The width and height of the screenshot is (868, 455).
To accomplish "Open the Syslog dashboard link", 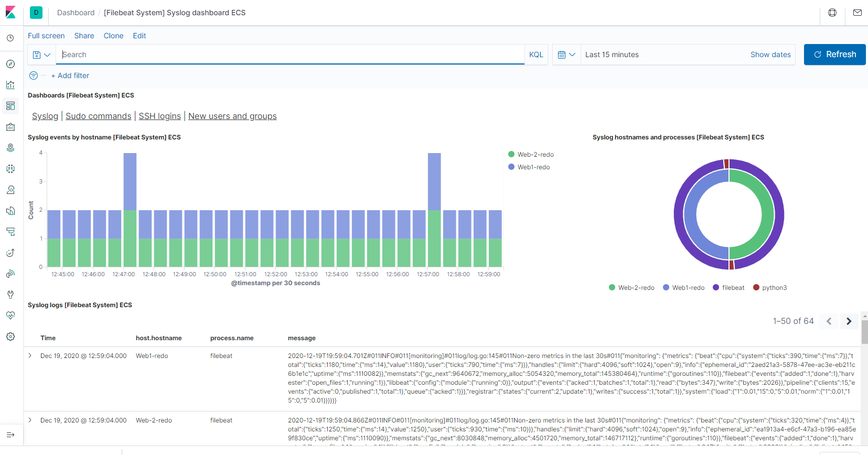I will click(45, 116).
